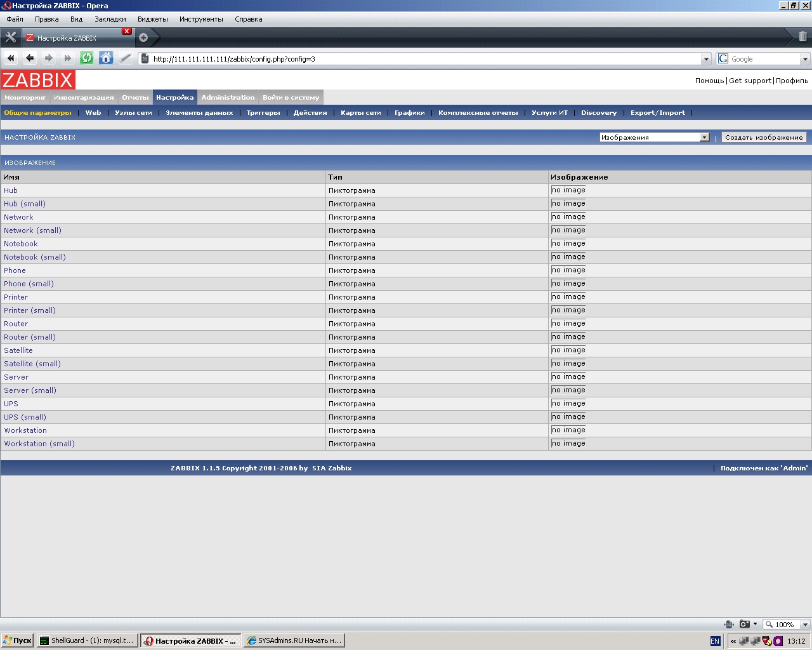Viewport: 812px width, 650px height.
Task: Open a new tab with plus icon
Action: click(143, 37)
